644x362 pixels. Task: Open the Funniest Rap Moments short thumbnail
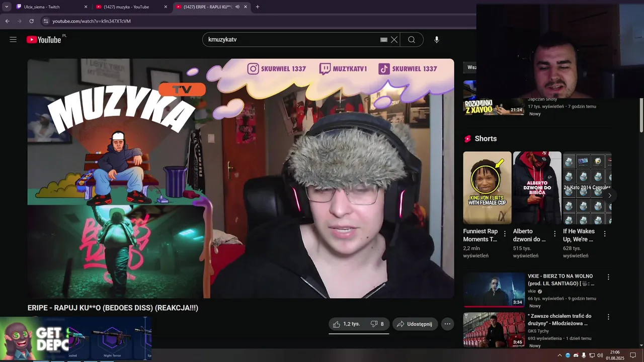coord(487,188)
